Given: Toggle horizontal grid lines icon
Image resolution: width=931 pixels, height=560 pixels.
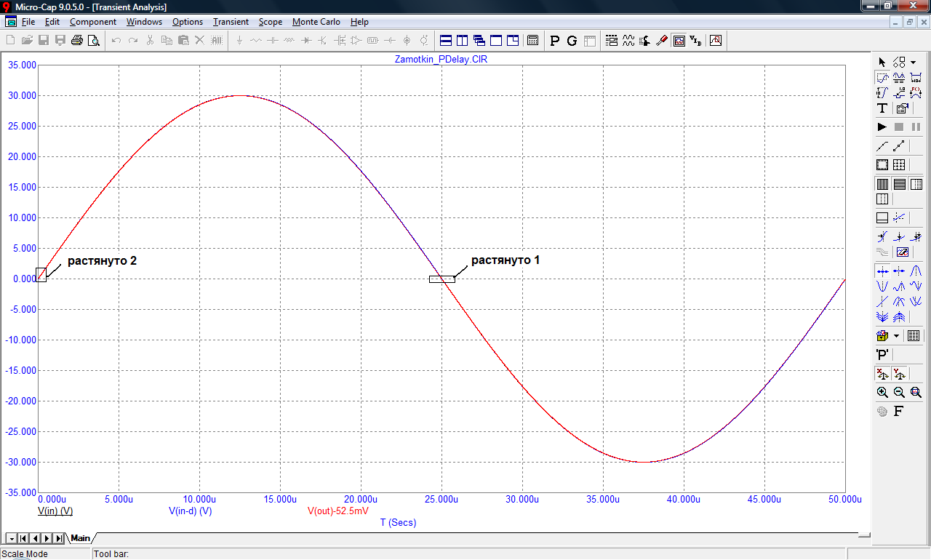Looking at the screenshot, I should (x=899, y=184).
